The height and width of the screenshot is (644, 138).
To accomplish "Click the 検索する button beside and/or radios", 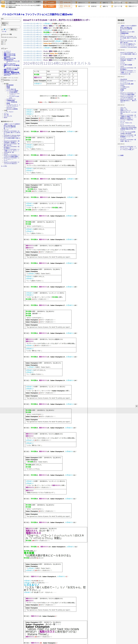I will coord(13,30).
